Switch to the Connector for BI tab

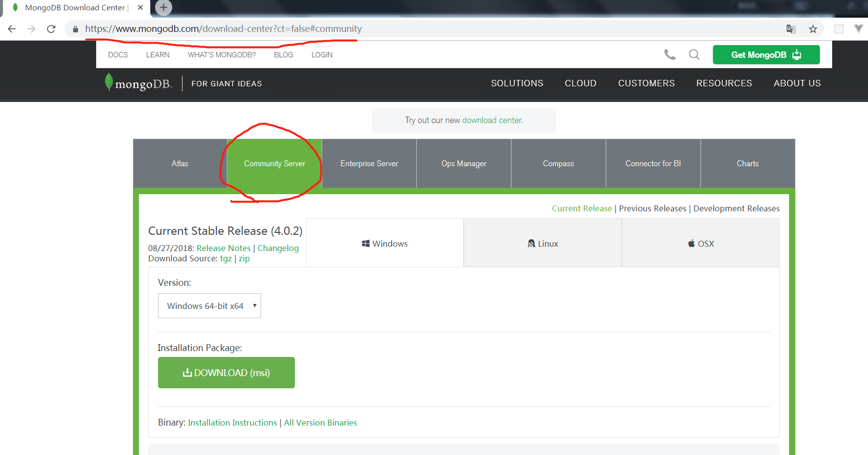[x=653, y=164]
